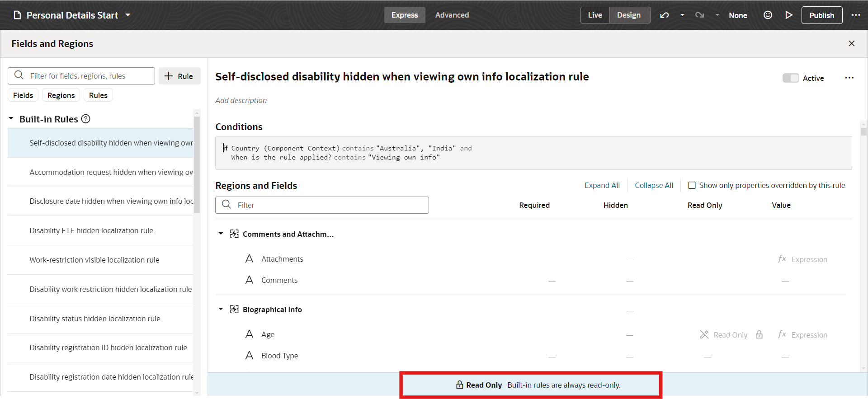
Task: Select the Accommodation request hidden rule
Action: tap(100, 172)
